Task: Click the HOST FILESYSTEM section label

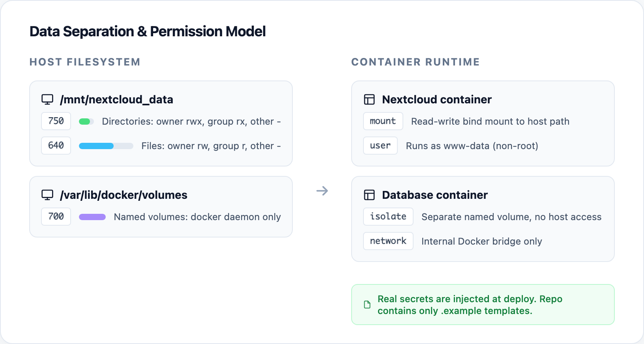Action: [85, 62]
